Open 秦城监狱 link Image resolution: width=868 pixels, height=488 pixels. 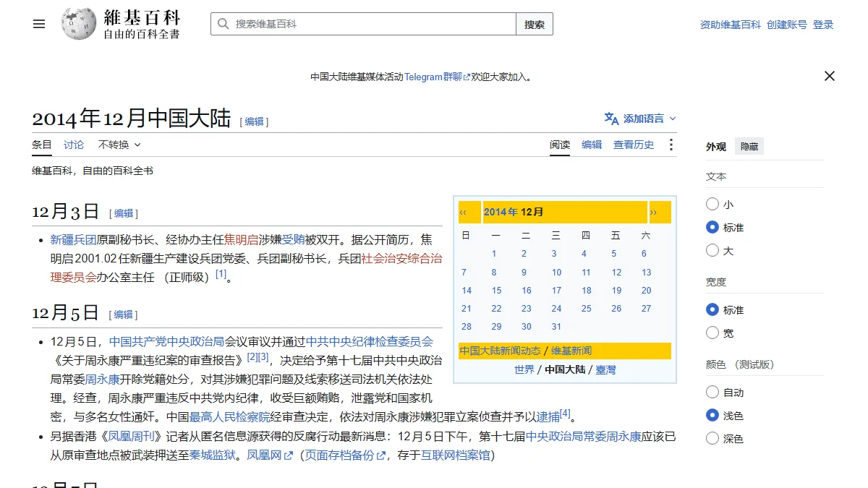[x=213, y=455]
